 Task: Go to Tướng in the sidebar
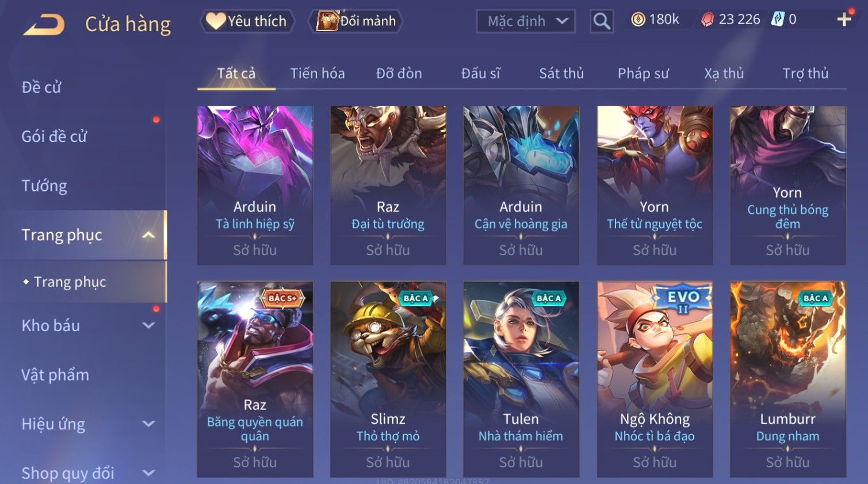[44, 186]
